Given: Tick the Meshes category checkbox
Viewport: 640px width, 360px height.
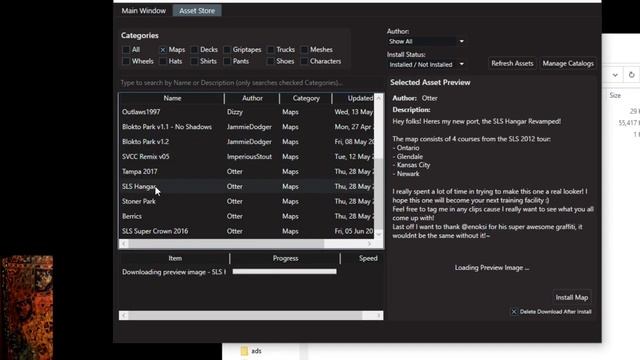Looking at the screenshot, I should tap(304, 49).
